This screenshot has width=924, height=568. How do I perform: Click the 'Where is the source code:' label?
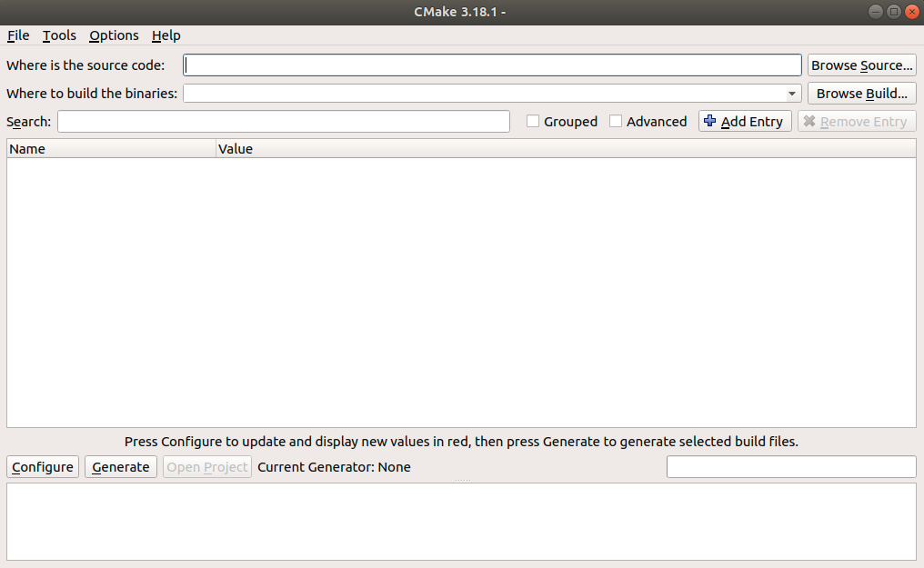(x=85, y=65)
